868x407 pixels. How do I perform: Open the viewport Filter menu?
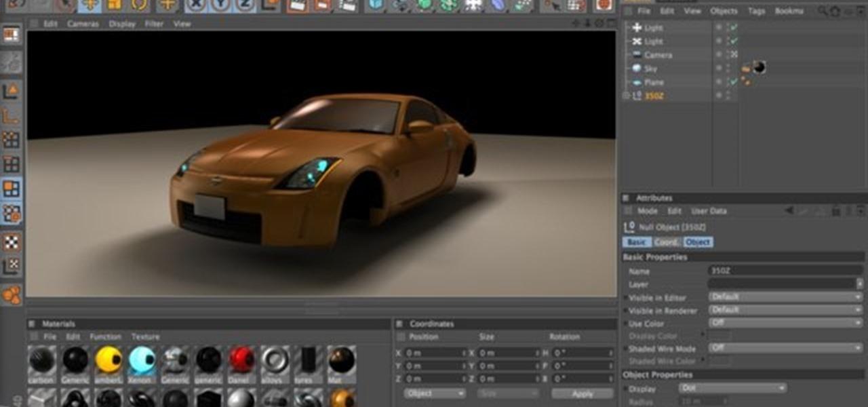[155, 24]
